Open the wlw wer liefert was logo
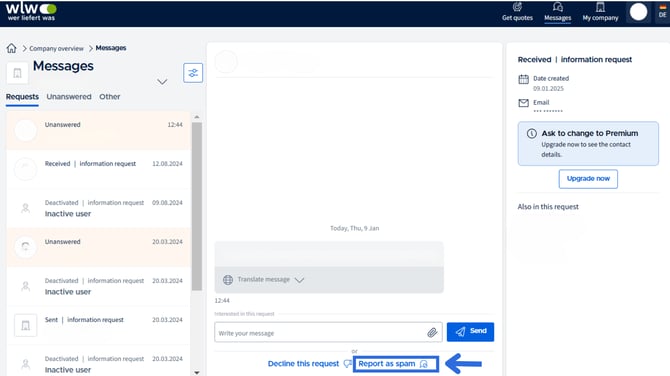Image resolution: width=670 pixels, height=376 pixels. [x=31, y=12]
